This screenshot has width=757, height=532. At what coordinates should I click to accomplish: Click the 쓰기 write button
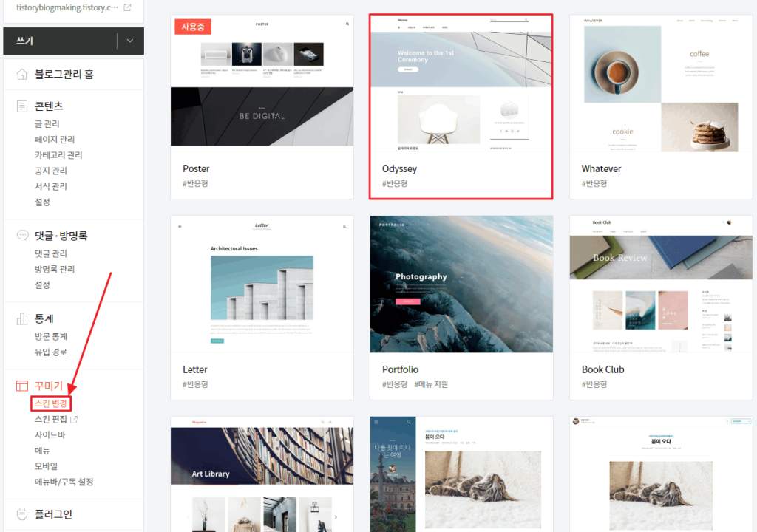tap(61, 41)
